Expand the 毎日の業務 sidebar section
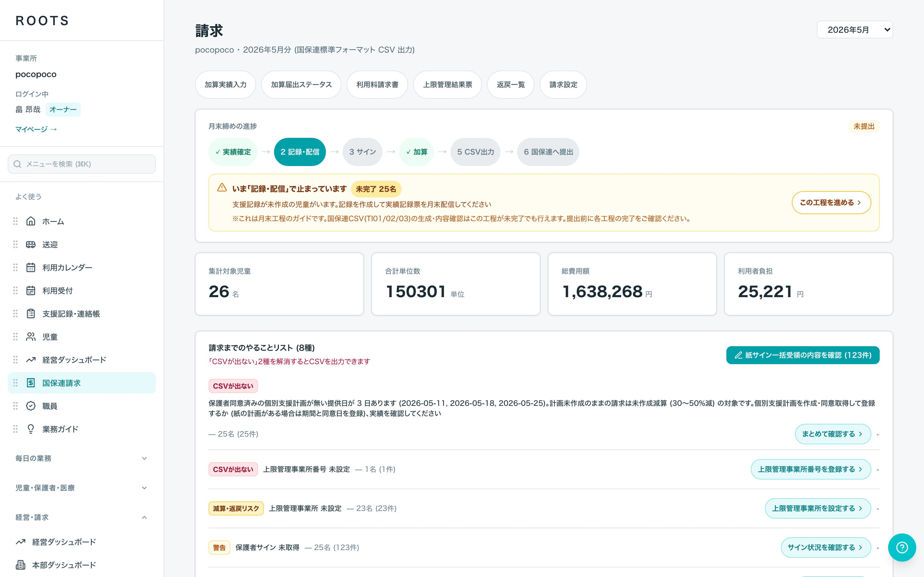Viewport: 924px width, 577px height. point(81,458)
